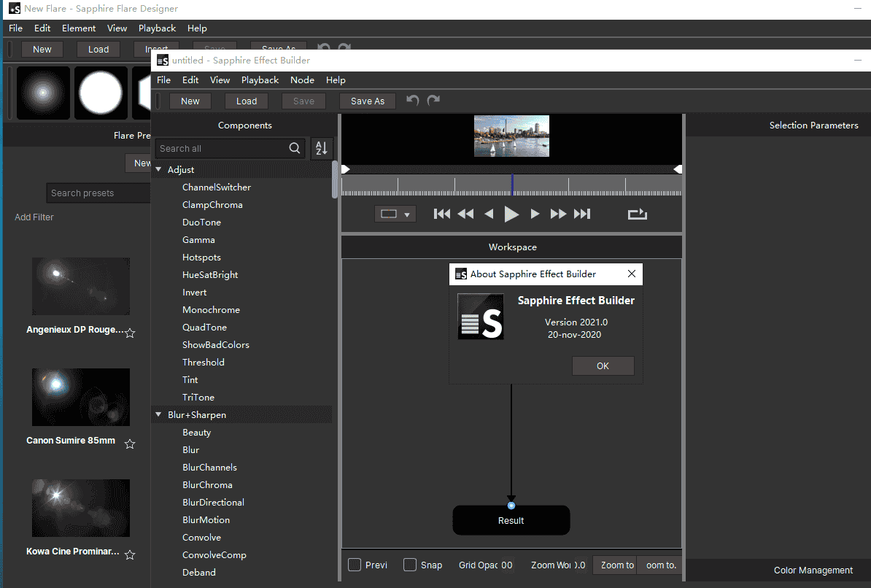
Task: Collapse the Adjust components category
Action: click(x=158, y=169)
